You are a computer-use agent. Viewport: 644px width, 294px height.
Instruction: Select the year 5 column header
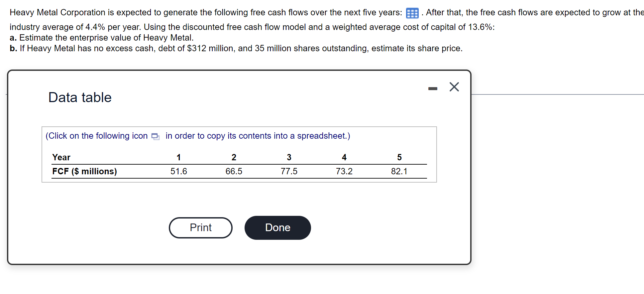click(x=399, y=157)
